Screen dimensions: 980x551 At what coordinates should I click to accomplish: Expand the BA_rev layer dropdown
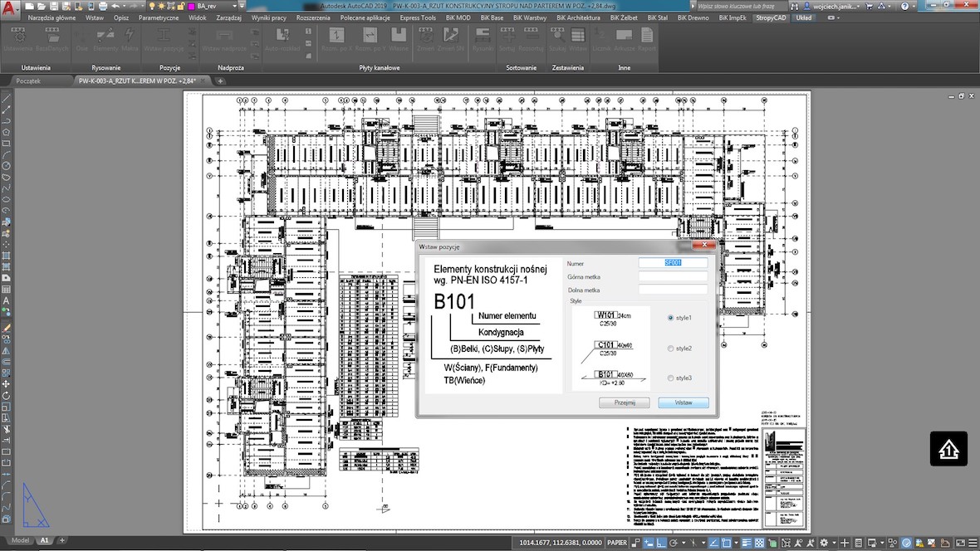tap(234, 7)
